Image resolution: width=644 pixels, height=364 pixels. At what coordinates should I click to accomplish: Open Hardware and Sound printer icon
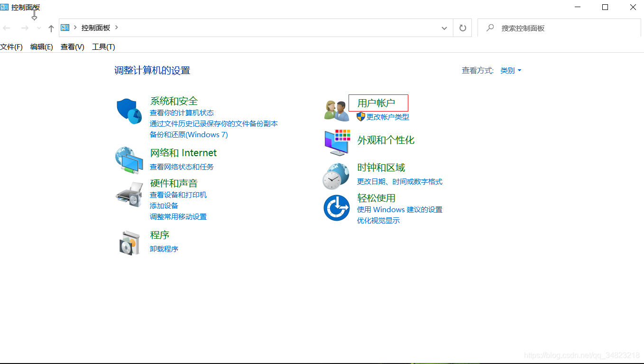click(129, 194)
